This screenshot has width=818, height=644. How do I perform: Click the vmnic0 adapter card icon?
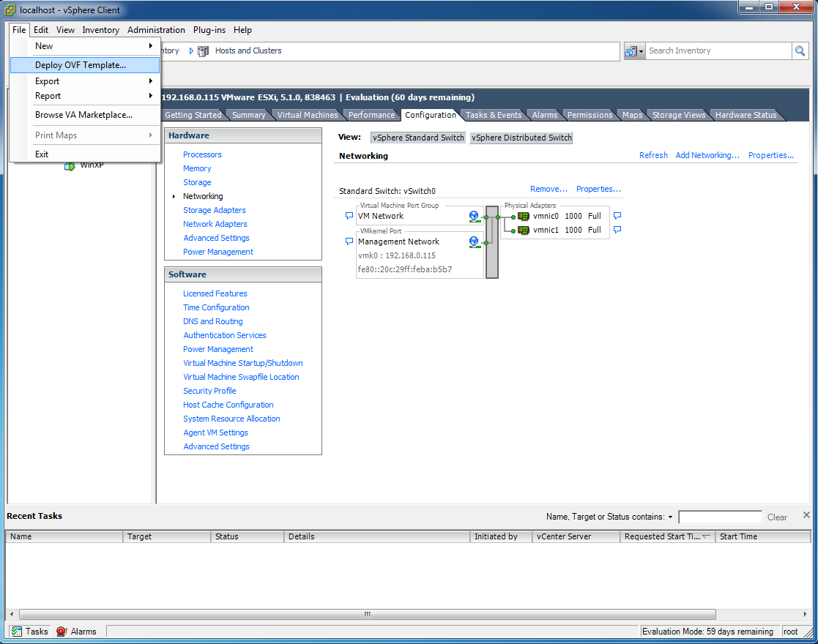[524, 217]
